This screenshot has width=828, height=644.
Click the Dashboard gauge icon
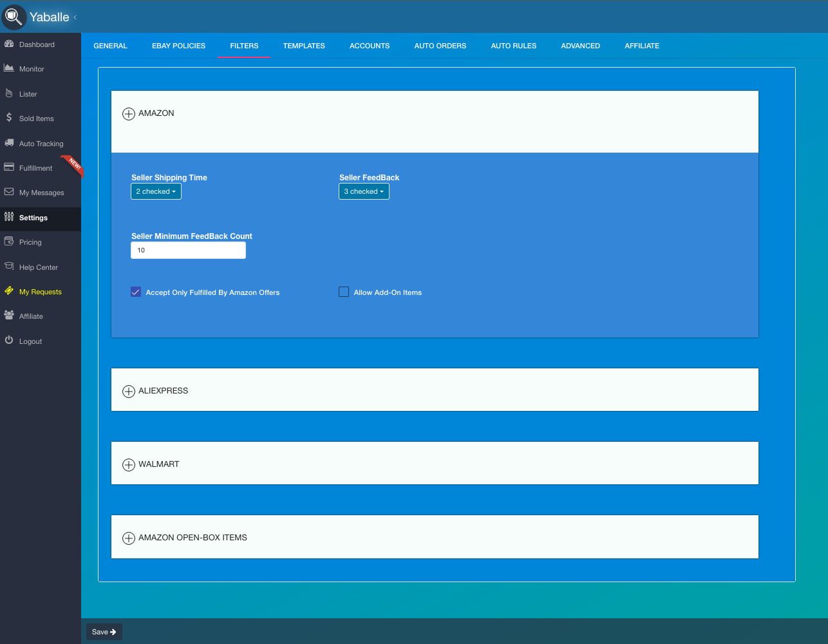9,44
